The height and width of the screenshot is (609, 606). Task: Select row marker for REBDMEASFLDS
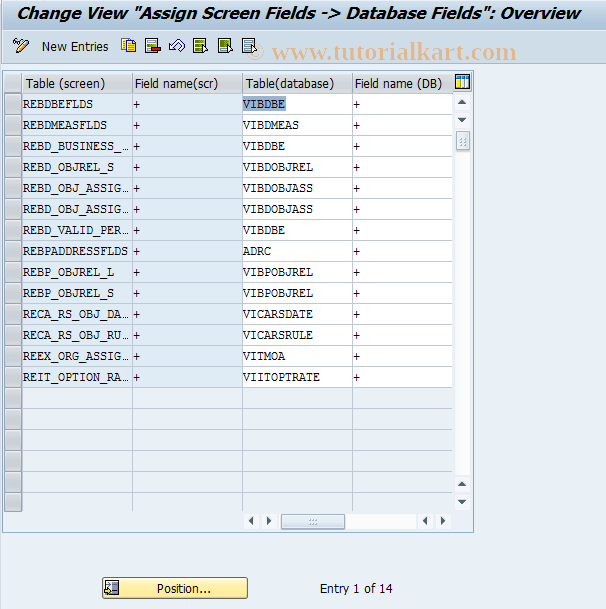click(13, 125)
